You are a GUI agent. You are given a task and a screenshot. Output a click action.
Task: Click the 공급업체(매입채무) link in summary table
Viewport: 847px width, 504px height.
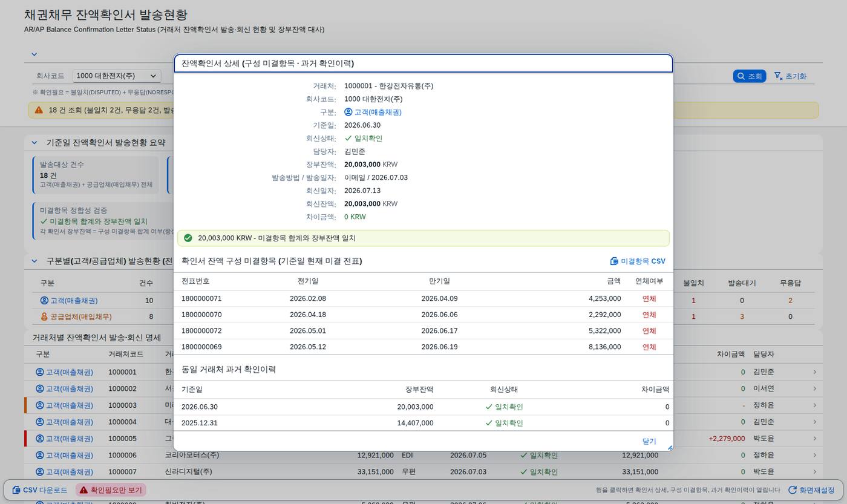76,316
